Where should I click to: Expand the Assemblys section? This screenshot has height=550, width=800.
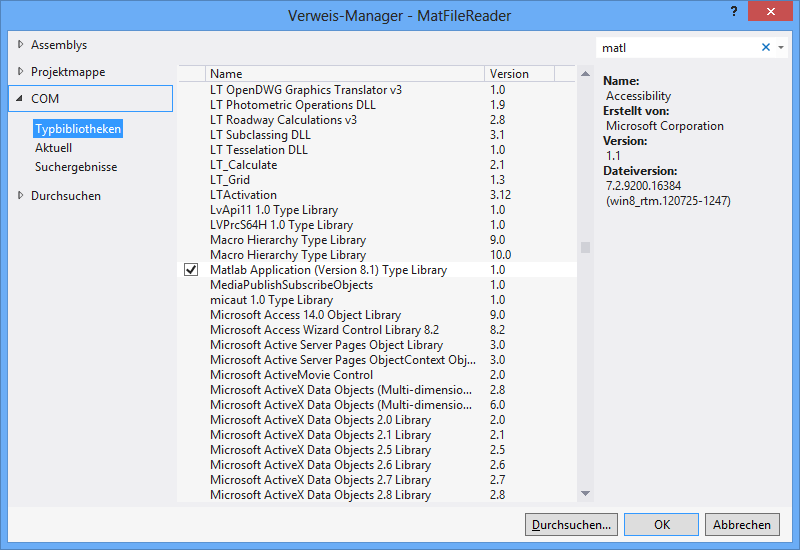tap(21, 45)
